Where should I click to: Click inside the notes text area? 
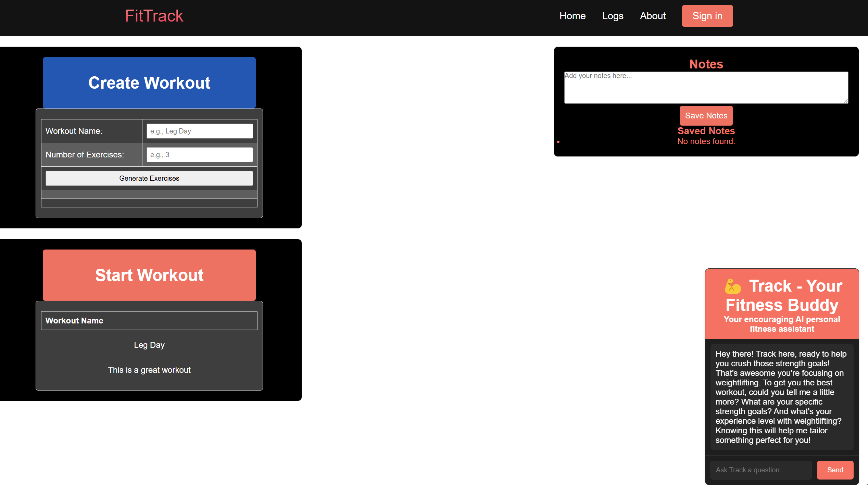706,88
